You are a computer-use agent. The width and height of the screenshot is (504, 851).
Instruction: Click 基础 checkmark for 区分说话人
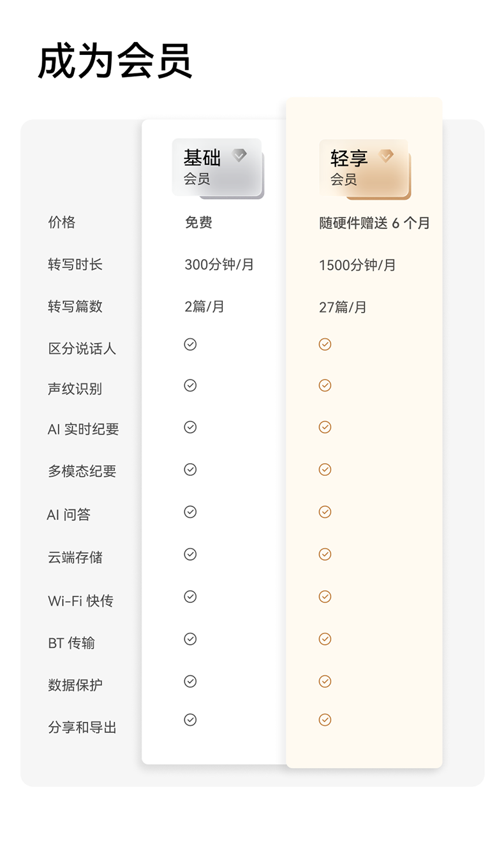tap(190, 344)
